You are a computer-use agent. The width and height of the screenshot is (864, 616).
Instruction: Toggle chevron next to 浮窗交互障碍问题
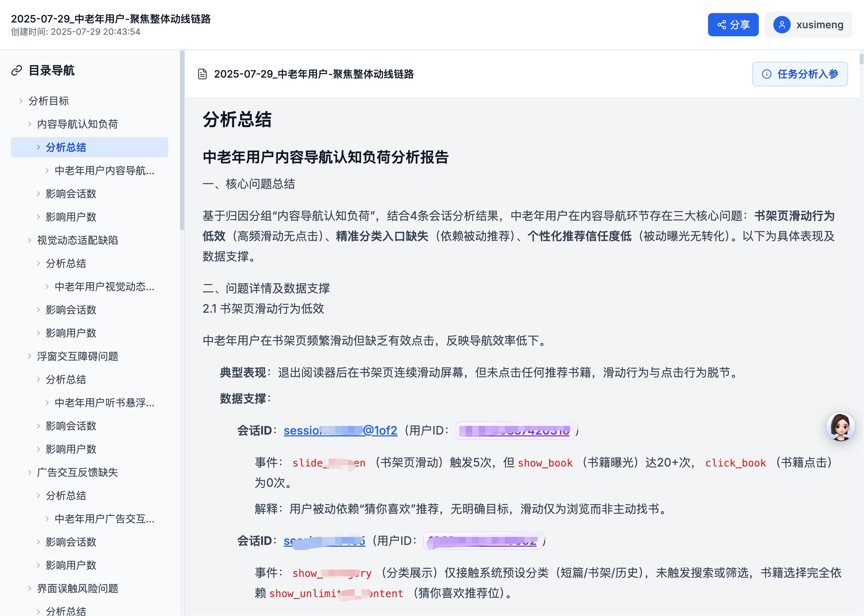pyautogui.click(x=30, y=356)
